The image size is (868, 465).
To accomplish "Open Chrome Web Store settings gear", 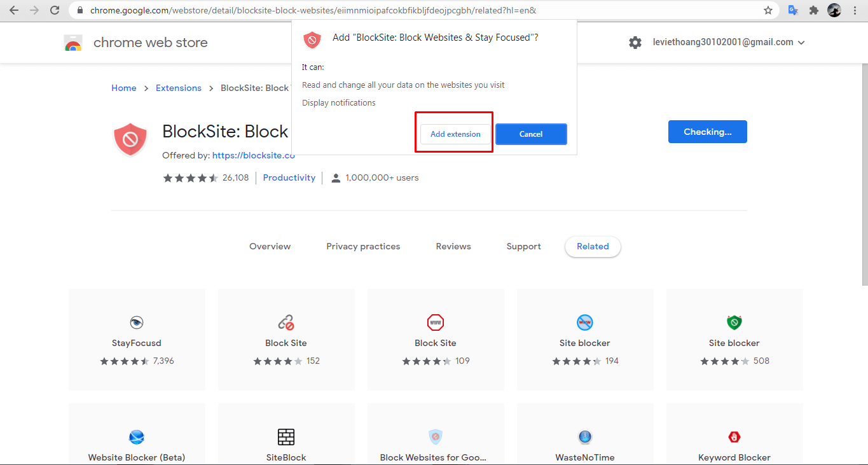I will click(x=635, y=43).
